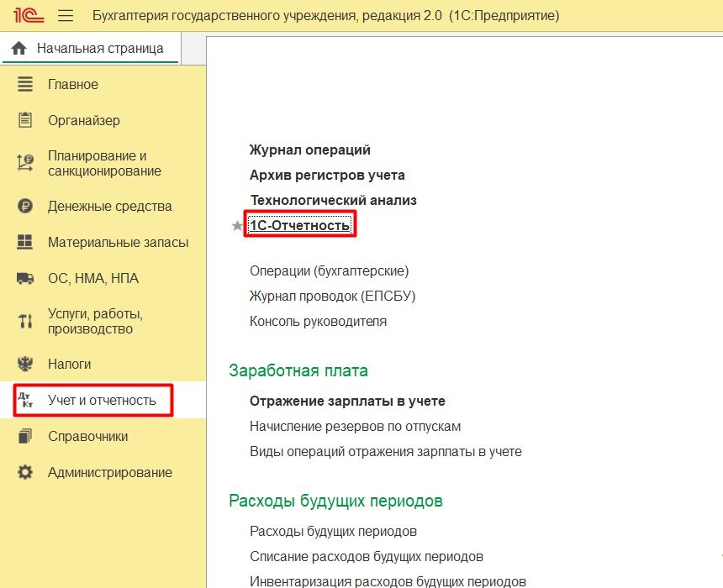This screenshot has width=723, height=588.
Task: Click the Планирование и санкционирование icon
Action: [25, 163]
